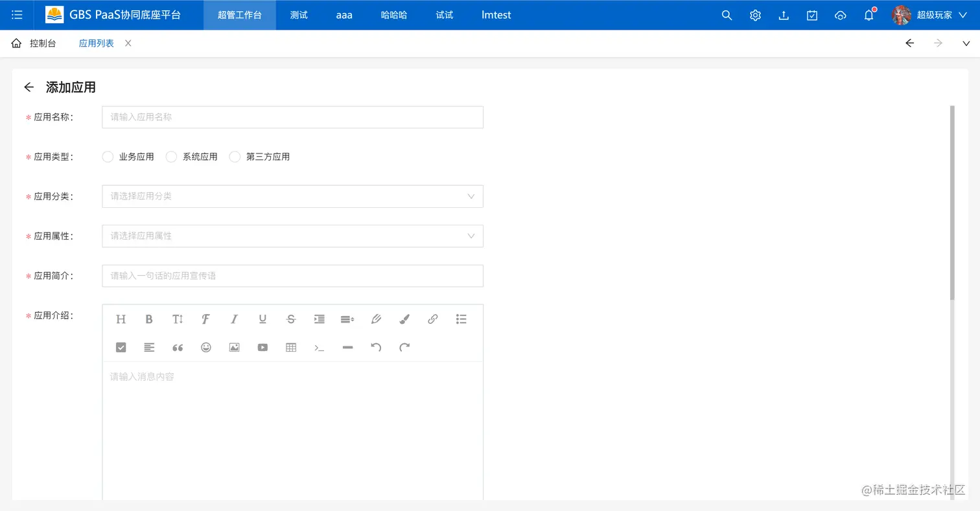Click the user avatar picture
Screen dimensions: 980x511
[902, 15]
